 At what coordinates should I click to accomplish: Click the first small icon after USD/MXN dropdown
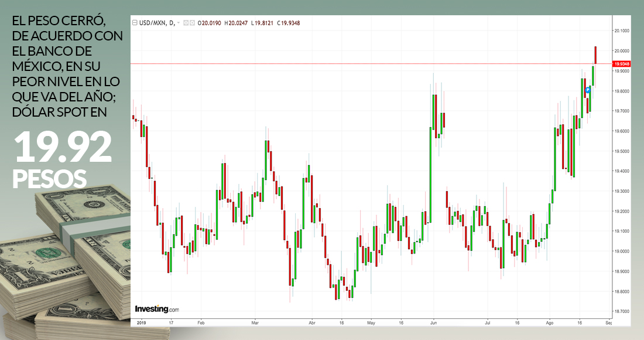tap(186, 23)
